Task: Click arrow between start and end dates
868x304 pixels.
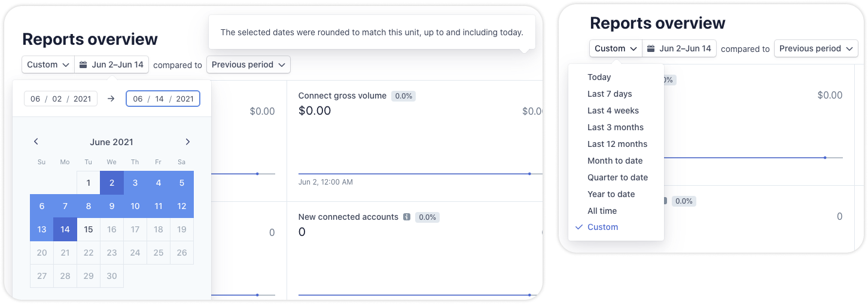Action: 111,99
